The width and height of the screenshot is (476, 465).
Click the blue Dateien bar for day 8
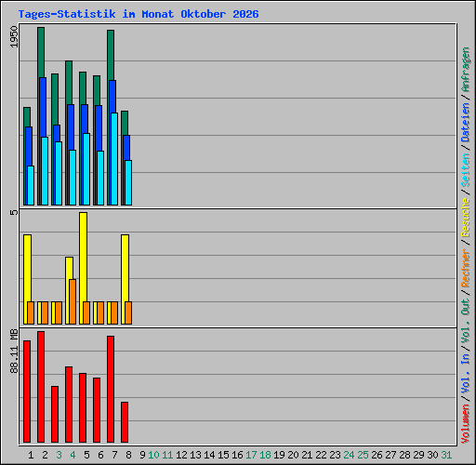pyautogui.click(x=126, y=147)
